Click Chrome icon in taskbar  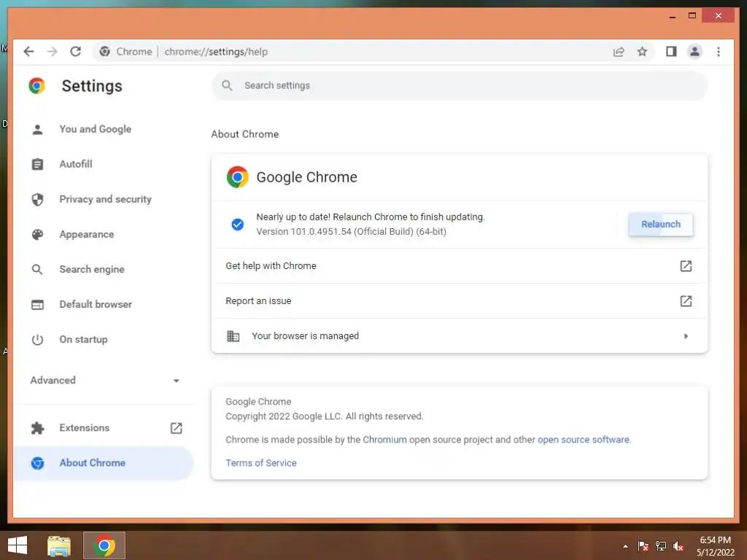point(104,545)
